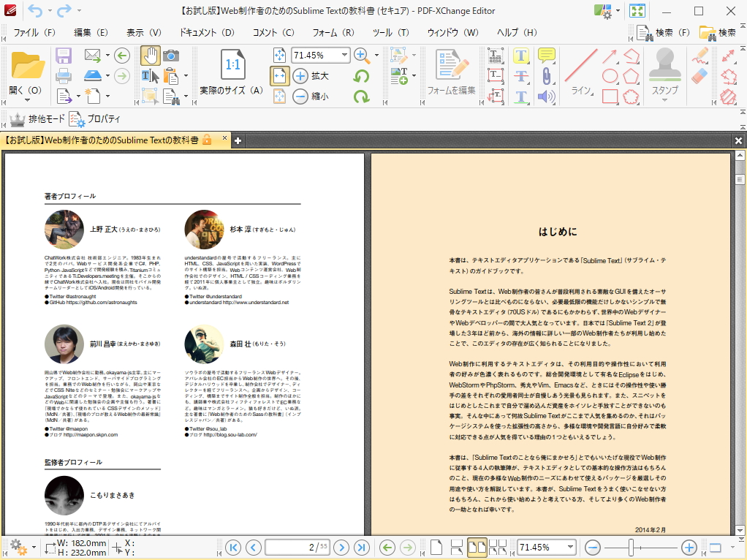The height and width of the screenshot is (560, 747).
Task: Expand the toolbar zoom percentage dropdown
Action: point(344,56)
